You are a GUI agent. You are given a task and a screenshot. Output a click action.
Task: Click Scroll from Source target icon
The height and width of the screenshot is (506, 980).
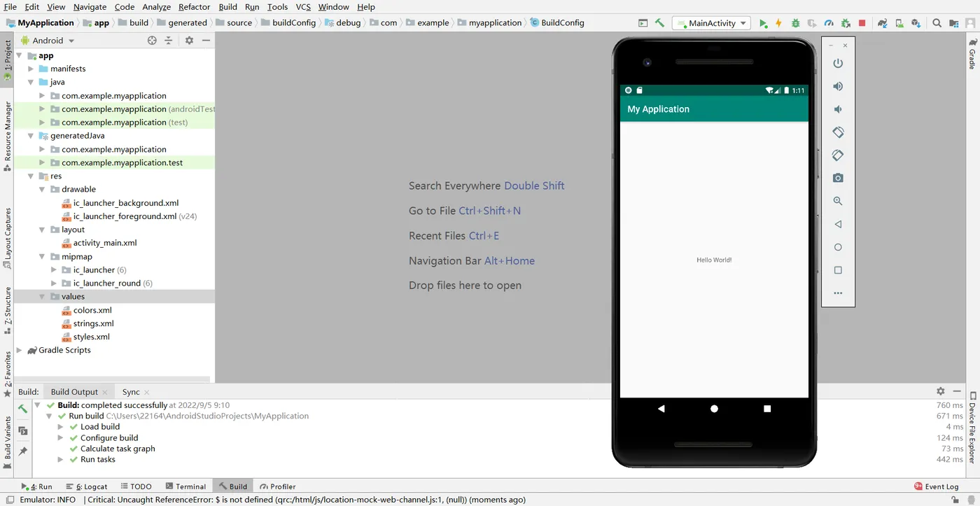(152, 41)
